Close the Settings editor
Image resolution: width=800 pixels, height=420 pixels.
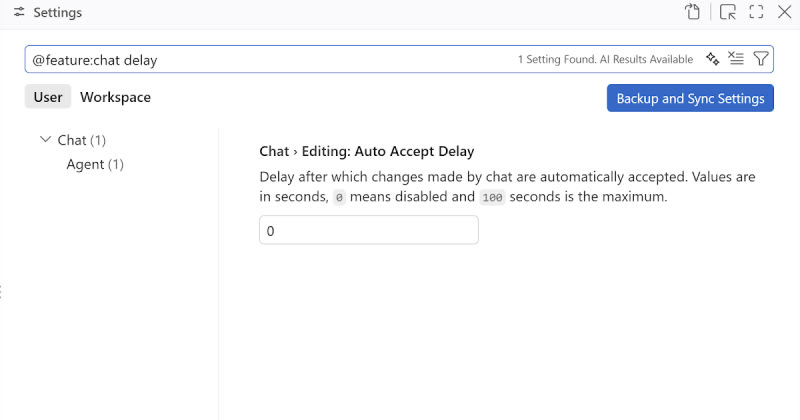[x=784, y=12]
